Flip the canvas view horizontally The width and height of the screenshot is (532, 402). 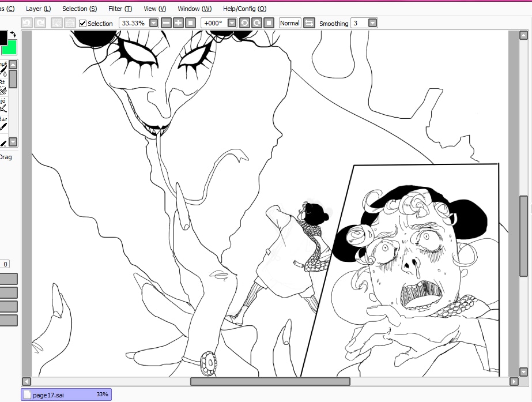click(310, 23)
